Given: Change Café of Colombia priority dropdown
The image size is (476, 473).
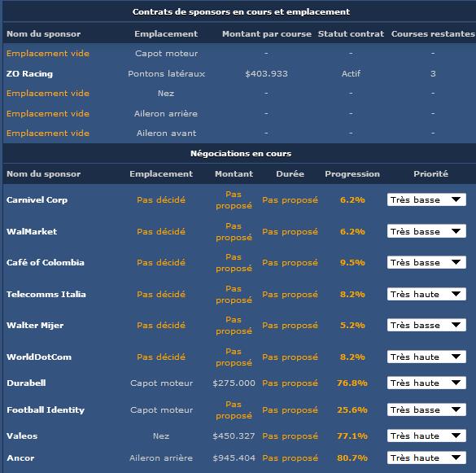Looking at the screenshot, I should [x=426, y=262].
